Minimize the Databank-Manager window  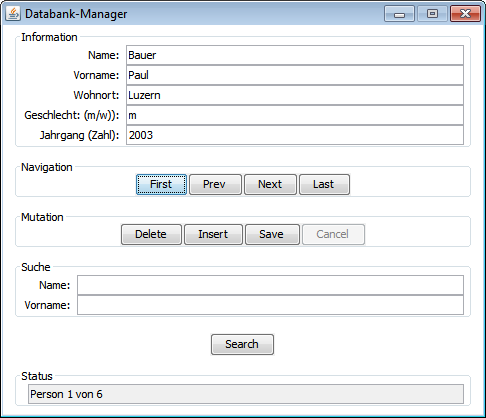399,14
